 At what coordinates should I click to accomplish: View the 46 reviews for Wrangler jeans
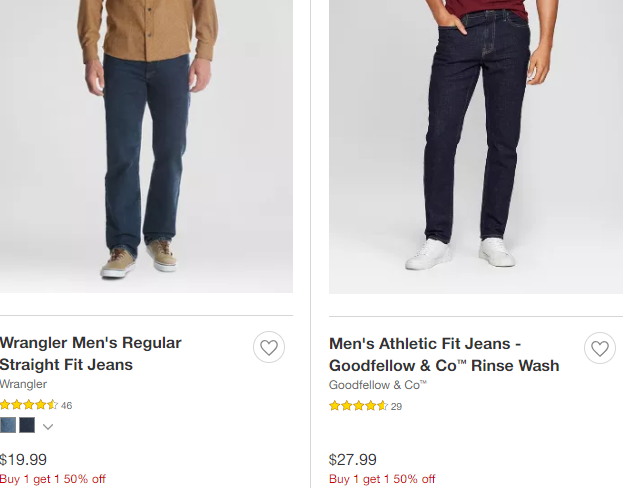pyautogui.click(x=67, y=406)
